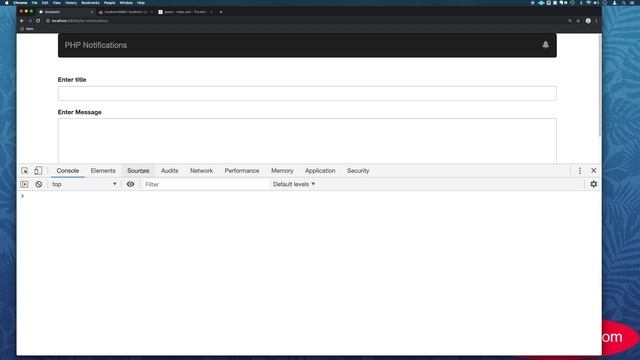Open the Window menu
Image resolution: width=640 pixels, height=360 pixels.
click(x=126, y=3)
